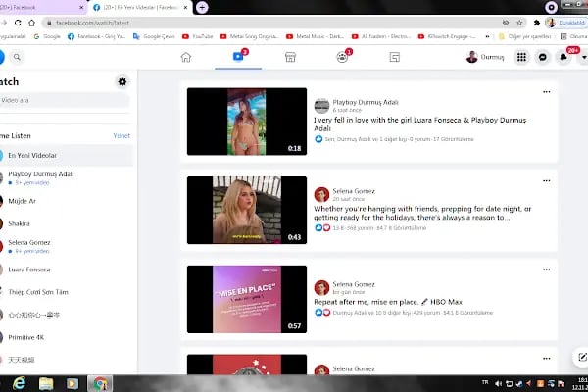Image resolution: width=588 pixels, height=392 pixels.
Task: Click the Chrome taskbar icon
Action: coord(100,383)
